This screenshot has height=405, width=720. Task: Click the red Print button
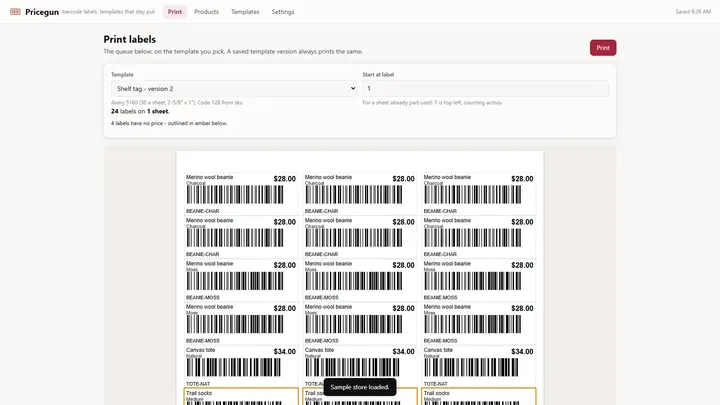click(x=603, y=48)
